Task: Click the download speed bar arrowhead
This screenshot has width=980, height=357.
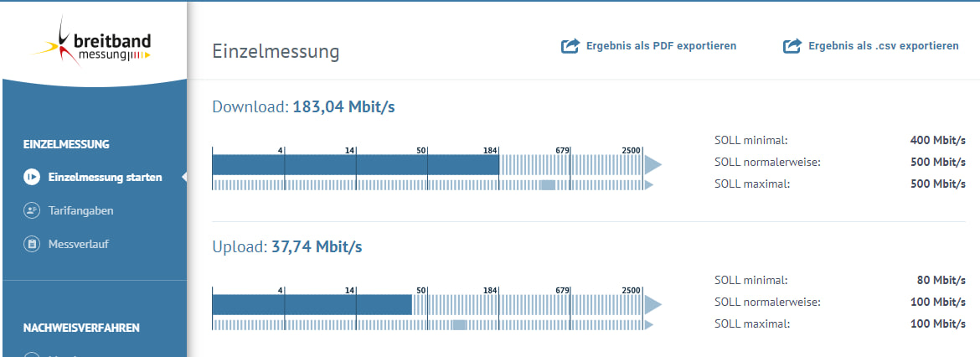Action: [x=653, y=165]
